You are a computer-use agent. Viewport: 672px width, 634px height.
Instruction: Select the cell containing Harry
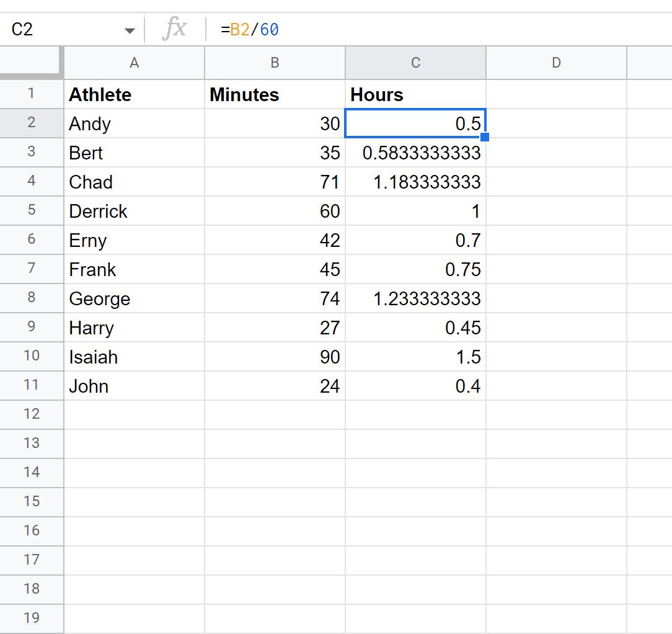click(134, 328)
